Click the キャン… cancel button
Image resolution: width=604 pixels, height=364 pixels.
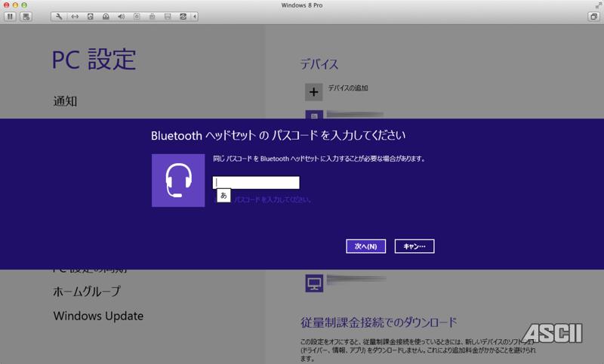click(x=414, y=246)
